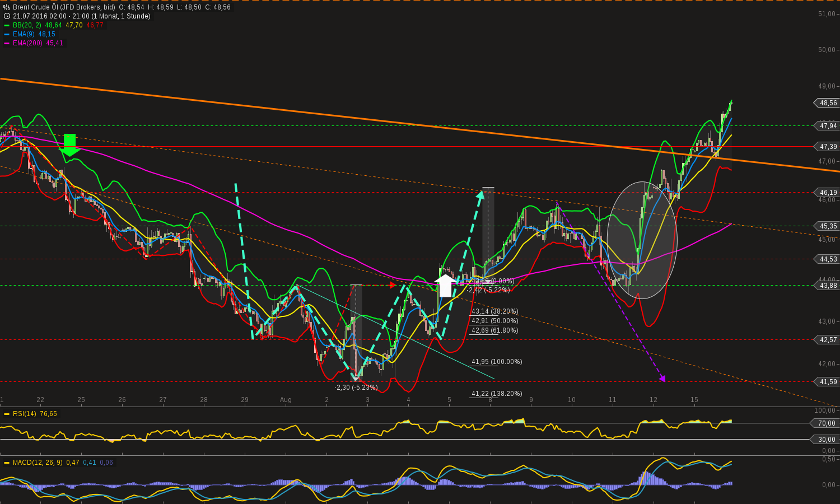Click the yellow RSI(14) legend marker
Viewport: 840px width, 504px height.
[x=7, y=414]
